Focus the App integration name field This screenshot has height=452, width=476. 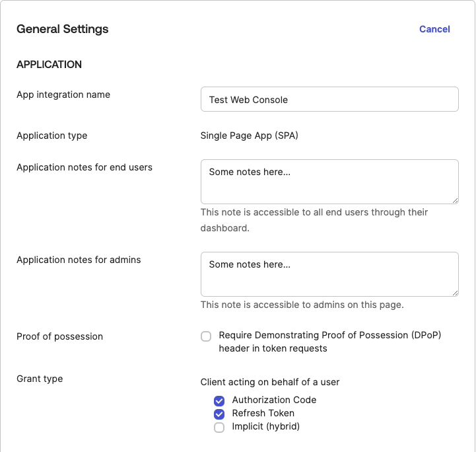[329, 100]
